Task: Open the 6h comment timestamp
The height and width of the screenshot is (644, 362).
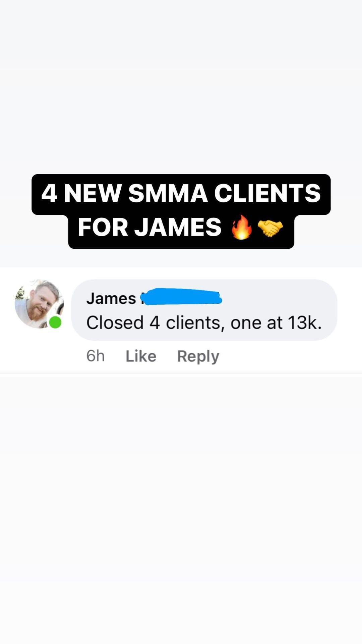Action: [x=96, y=356]
